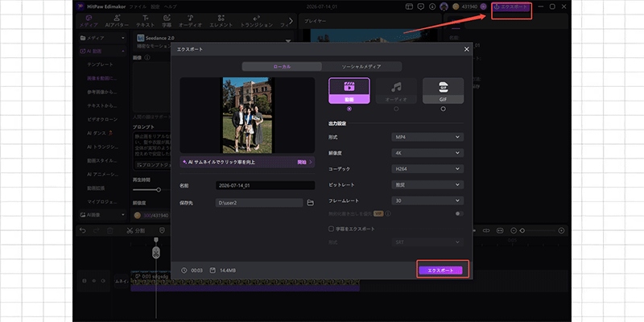Open the ファイル menu
The image size is (644, 322).
(x=137, y=7)
